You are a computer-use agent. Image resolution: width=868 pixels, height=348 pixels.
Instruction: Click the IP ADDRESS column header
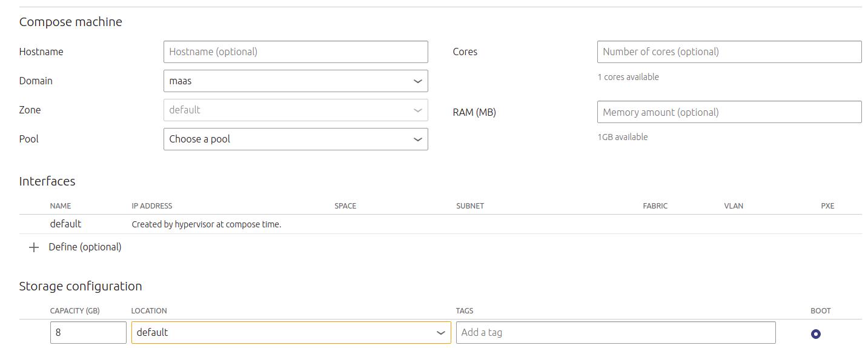pos(152,206)
